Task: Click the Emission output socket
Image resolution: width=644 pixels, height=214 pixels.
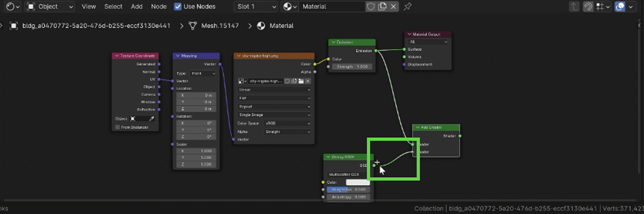Action: tap(376, 50)
